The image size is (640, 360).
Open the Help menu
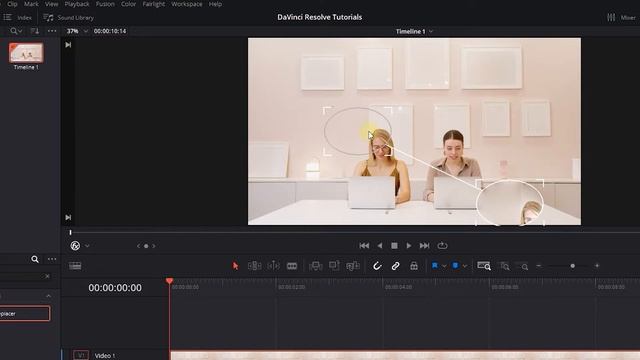tap(215, 4)
